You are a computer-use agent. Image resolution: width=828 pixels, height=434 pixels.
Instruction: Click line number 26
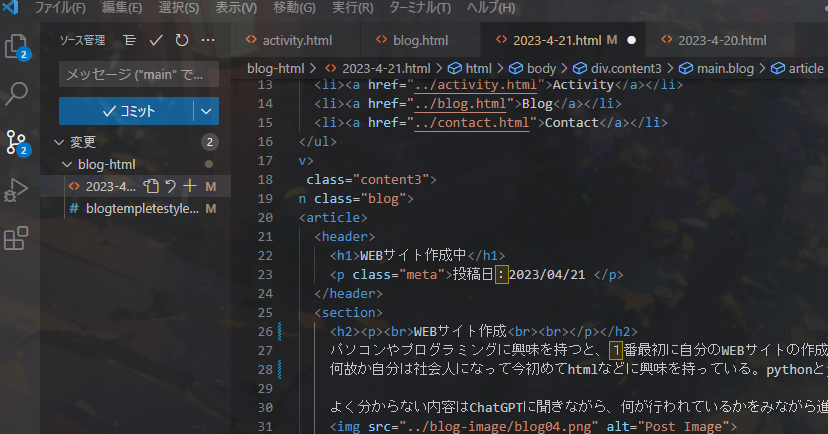(265, 332)
